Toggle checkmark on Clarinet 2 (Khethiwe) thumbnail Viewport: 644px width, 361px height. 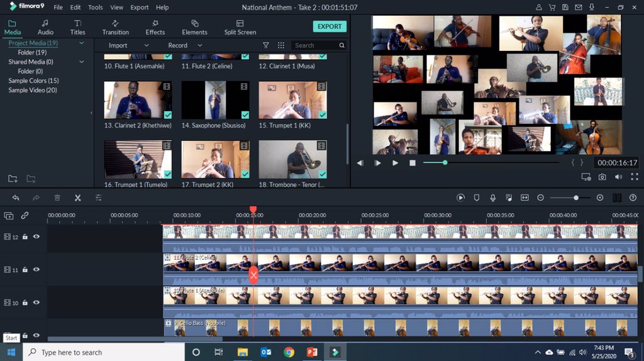tap(167, 114)
